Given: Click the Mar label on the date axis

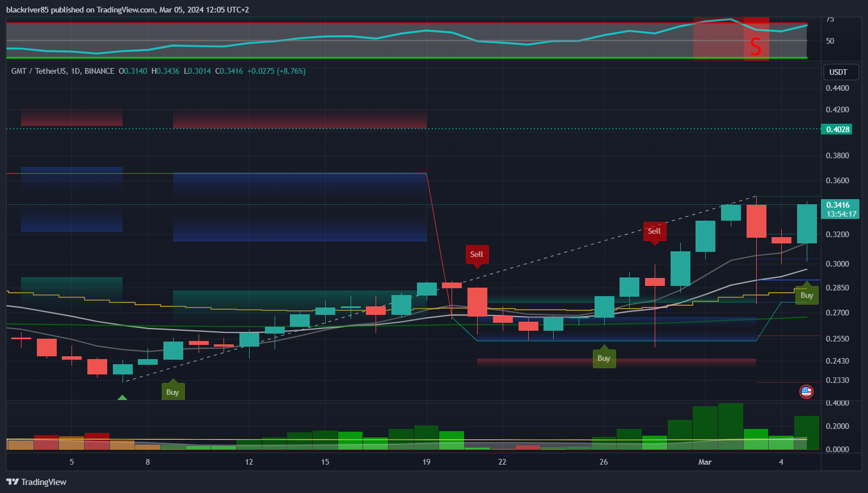Looking at the screenshot, I should point(705,462).
